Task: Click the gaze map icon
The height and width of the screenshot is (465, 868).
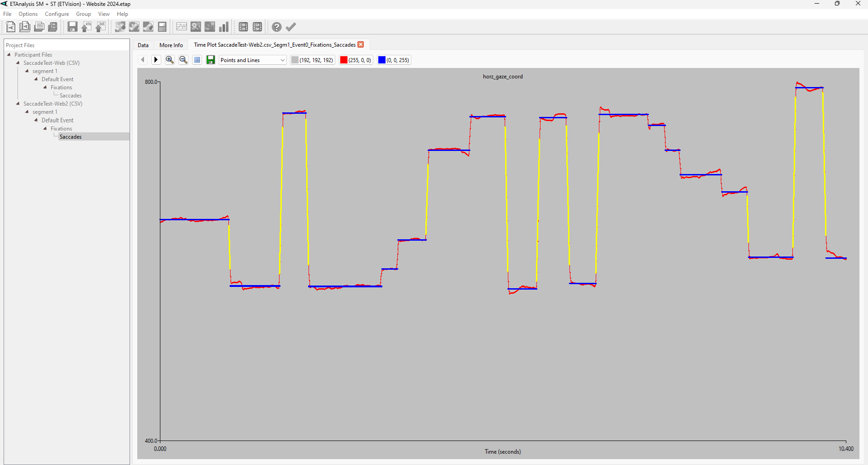Action: pos(196,27)
